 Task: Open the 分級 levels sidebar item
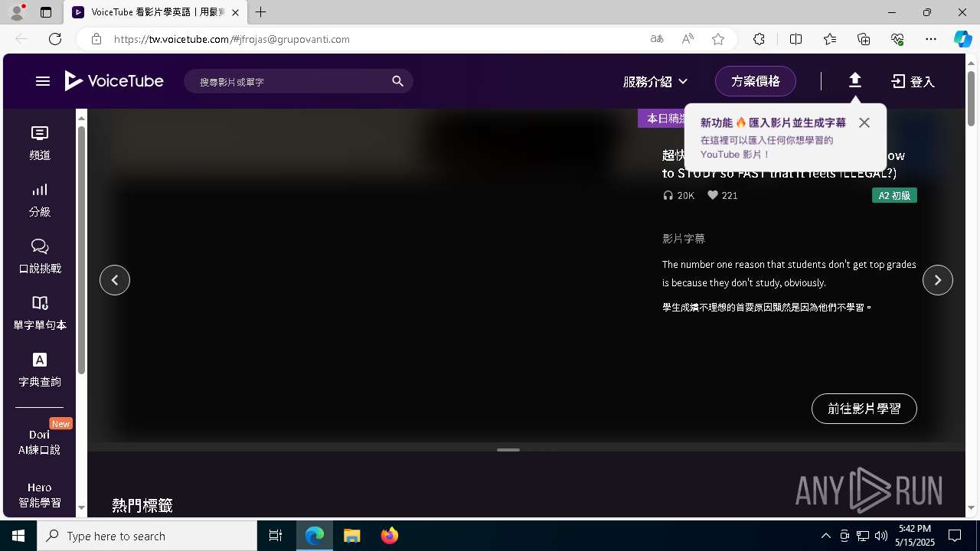click(40, 200)
